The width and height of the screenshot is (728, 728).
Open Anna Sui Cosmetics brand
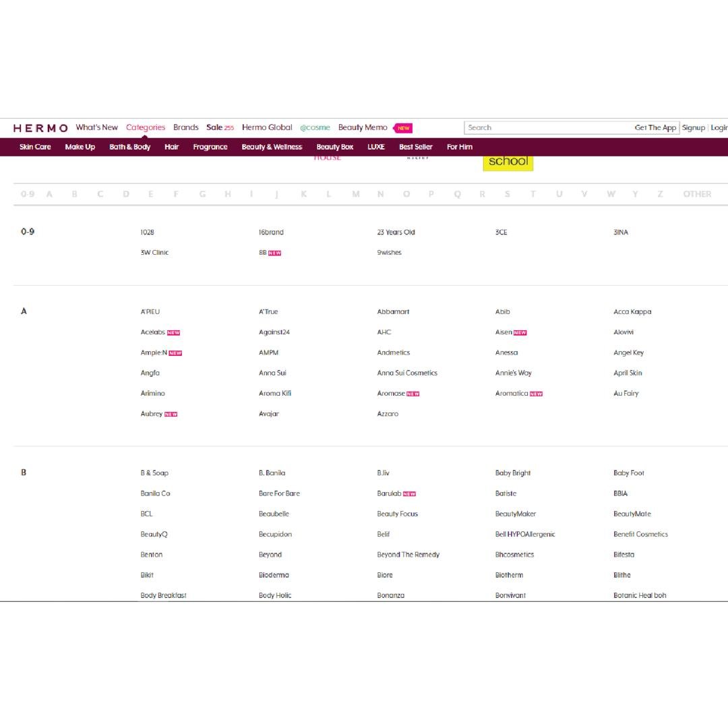pyautogui.click(x=407, y=373)
